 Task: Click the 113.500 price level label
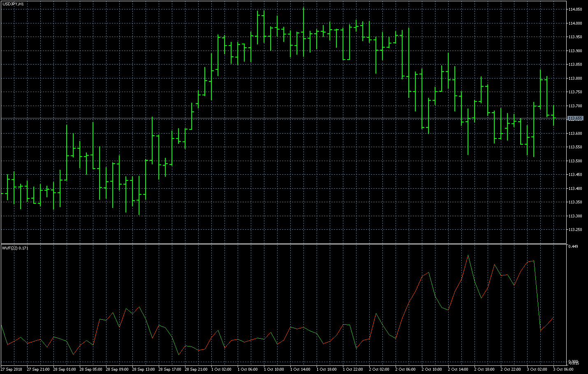point(575,161)
